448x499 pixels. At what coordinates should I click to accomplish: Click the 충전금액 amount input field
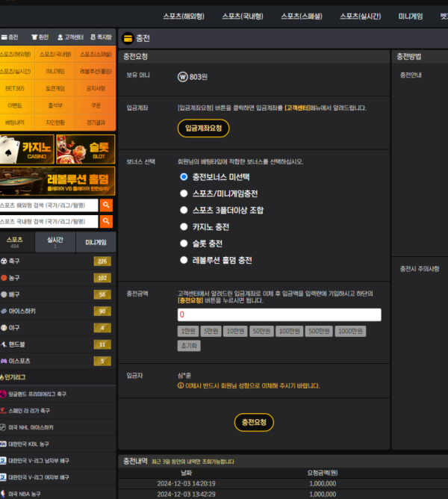click(x=279, y=314)
